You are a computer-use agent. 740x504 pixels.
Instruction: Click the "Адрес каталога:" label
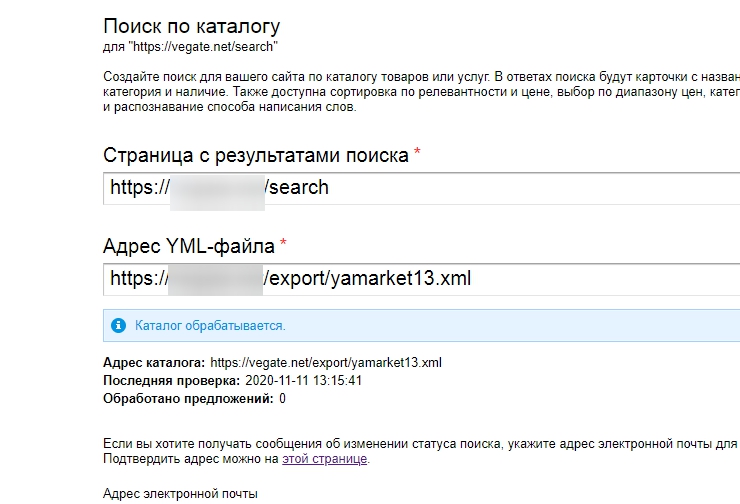point(154,362)
